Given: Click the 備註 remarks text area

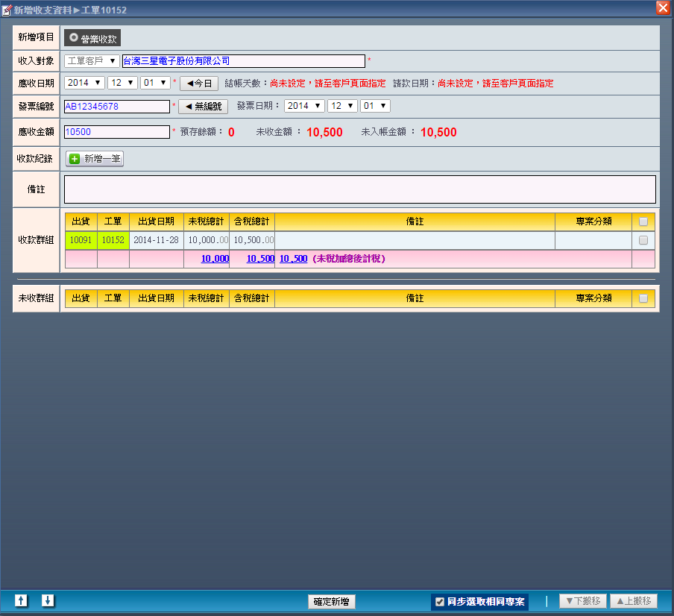Looking at the screenshot, I should [x=359, y=189].
